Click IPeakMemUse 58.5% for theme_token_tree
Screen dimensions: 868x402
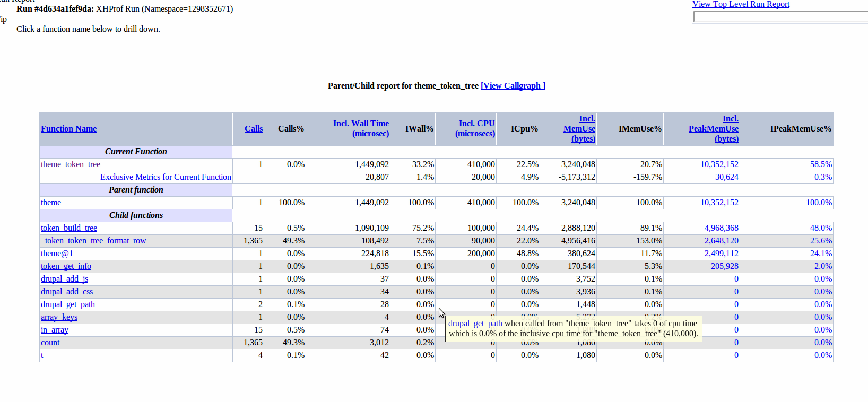point(821,164)
